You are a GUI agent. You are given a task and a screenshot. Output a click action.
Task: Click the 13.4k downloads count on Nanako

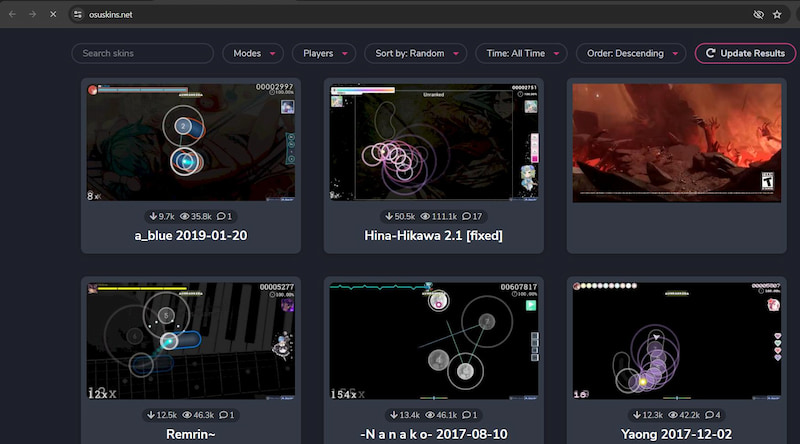click(x=405, y=415)
